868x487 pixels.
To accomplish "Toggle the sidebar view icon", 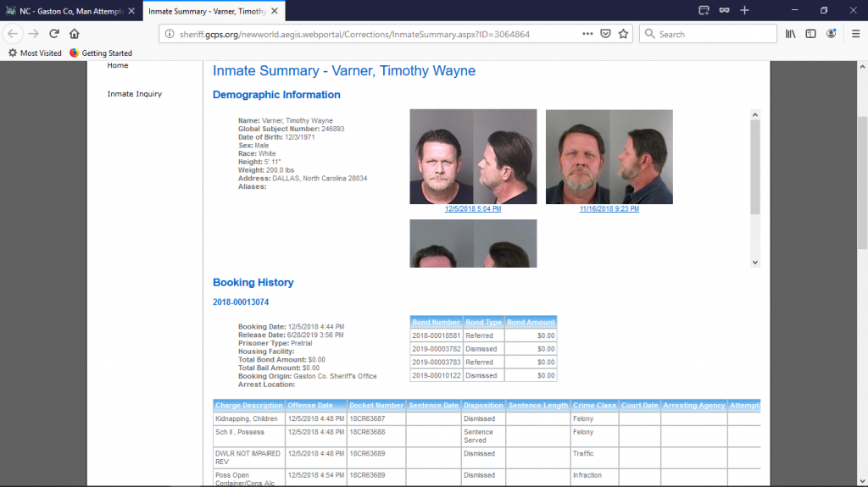I will point(811,34).
